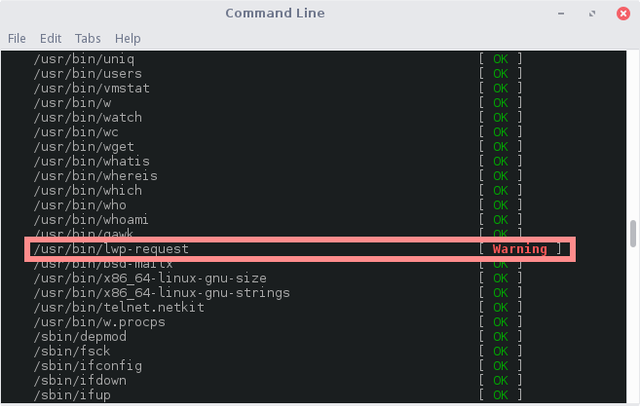Click the OK status beside /usr/bin/watch
640x406 pixels.
[x=500, y=117]
